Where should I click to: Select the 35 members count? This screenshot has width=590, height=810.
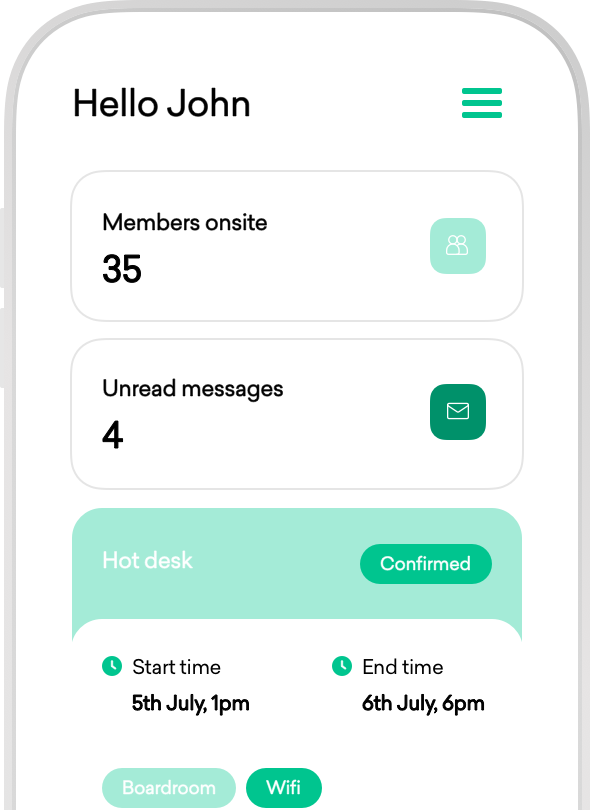[122, 269]
